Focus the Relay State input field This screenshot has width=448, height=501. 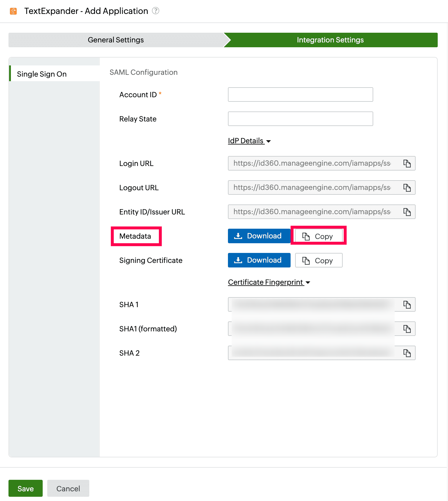[300, 119]
